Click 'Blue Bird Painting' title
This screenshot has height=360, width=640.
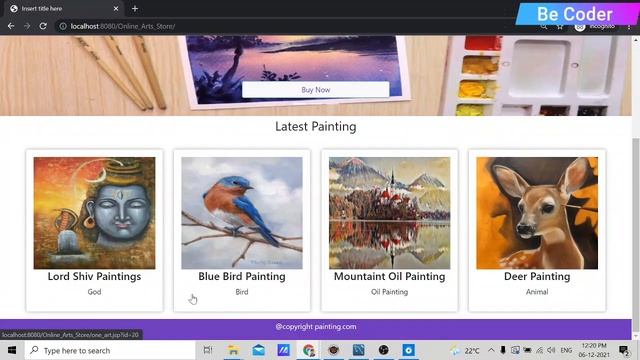(242, 276)
